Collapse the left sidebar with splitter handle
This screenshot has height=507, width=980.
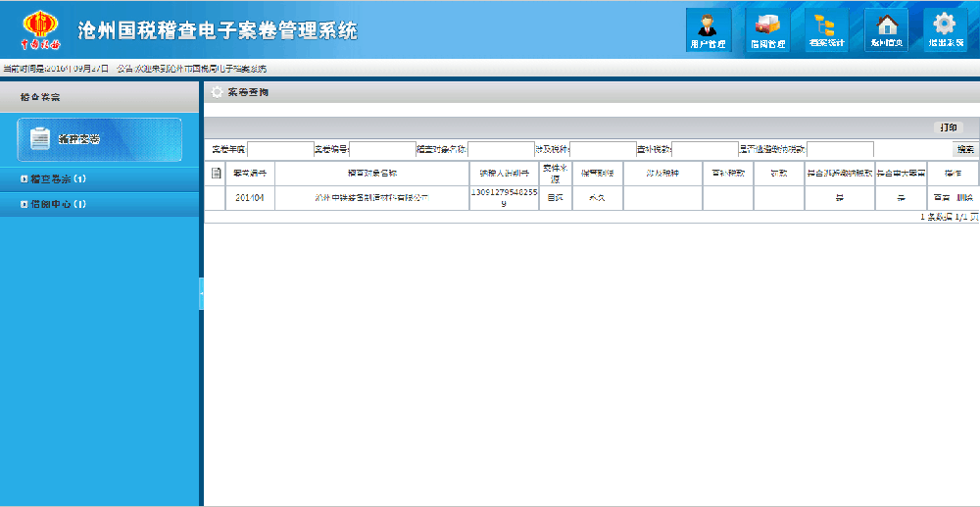(201, 293)
